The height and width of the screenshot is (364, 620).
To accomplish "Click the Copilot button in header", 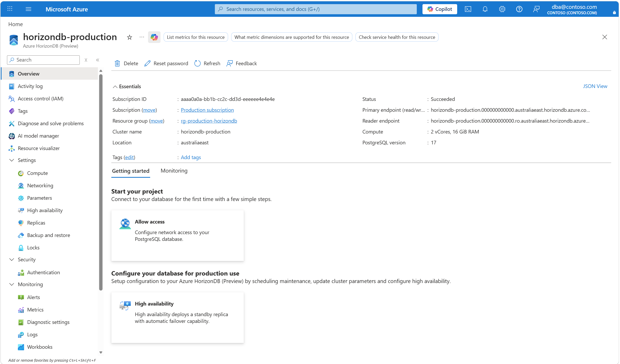I will [440, 9].
